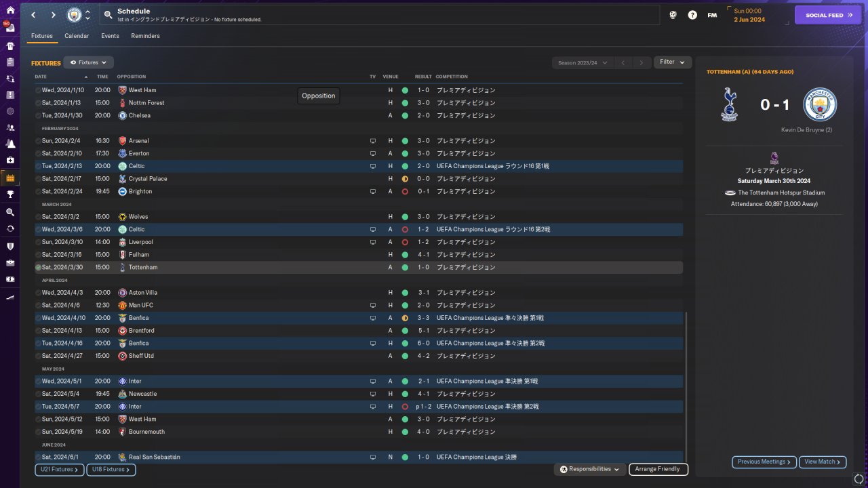Switch to the Events tab

pyautogui.click(x=110, y=36)
